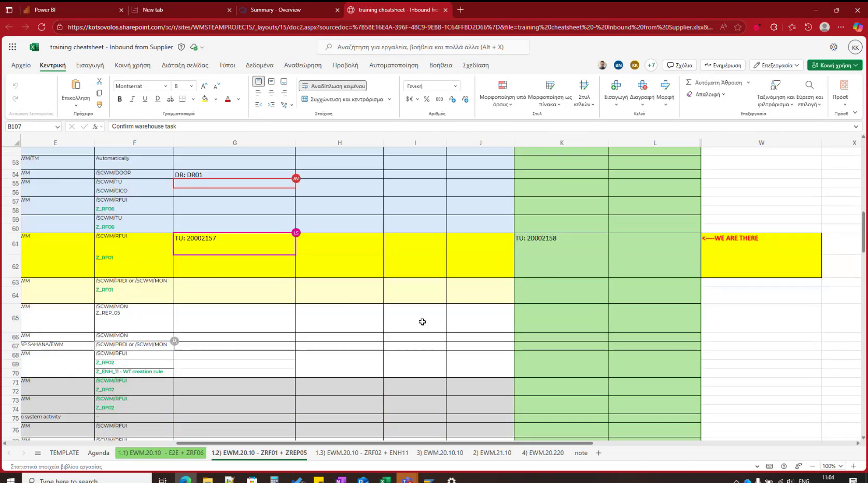This screenshot has height=483, width=868.
Task: Toggle wrap text (Αναδίπλωση κειμένου)
Action: (x=332, y=86)
